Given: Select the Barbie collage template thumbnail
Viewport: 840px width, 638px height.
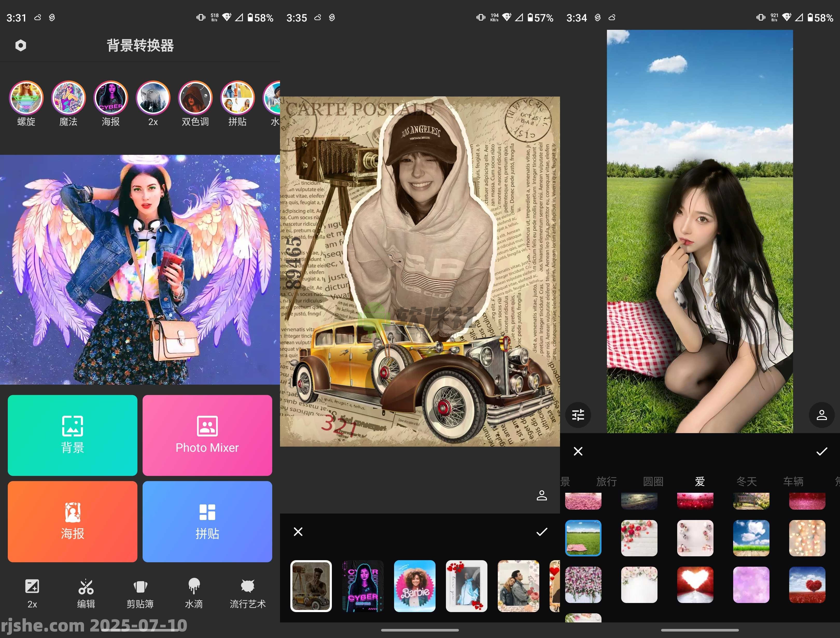Looking at the screenshot, I should click(414, 586).
